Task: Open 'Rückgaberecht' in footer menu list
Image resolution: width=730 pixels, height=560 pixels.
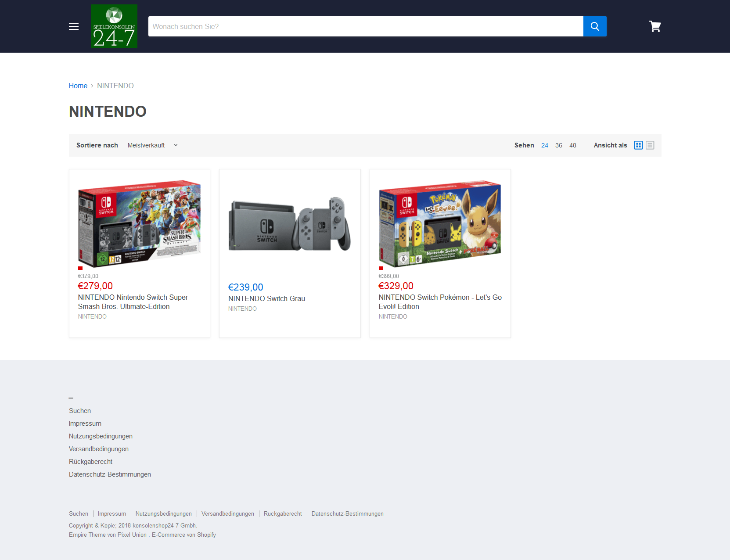Action: tap(90, 462)
